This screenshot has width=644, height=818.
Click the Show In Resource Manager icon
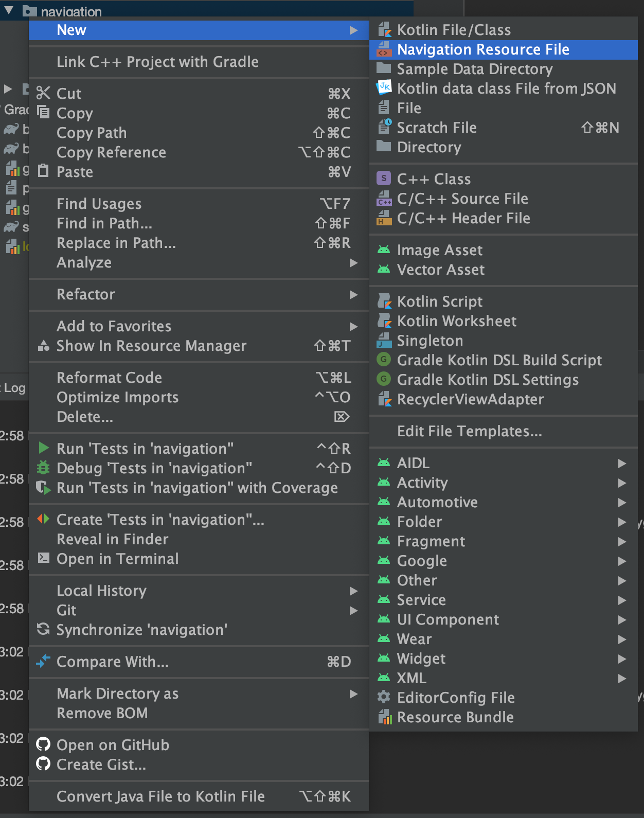pos(44,345)
